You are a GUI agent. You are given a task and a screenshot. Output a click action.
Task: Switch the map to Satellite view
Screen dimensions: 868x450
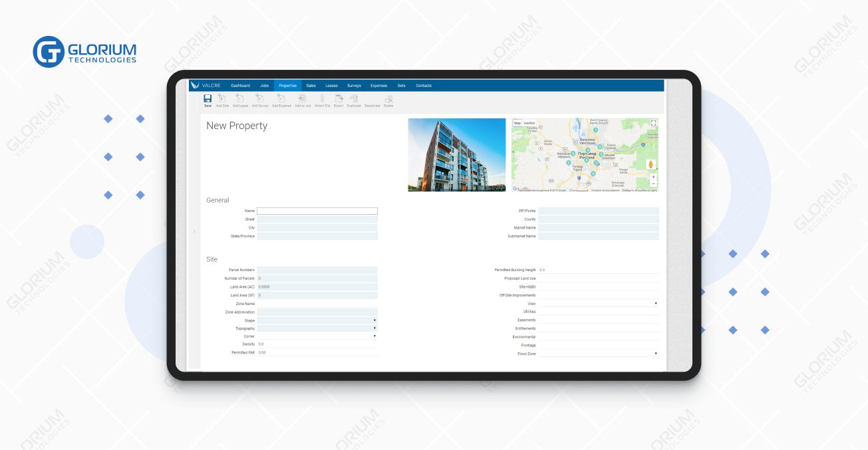529,123
